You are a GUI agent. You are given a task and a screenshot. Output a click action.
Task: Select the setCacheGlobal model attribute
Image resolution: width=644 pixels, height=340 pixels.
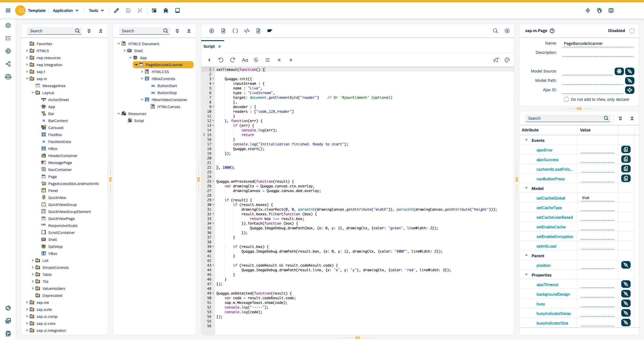click(551, 198)
